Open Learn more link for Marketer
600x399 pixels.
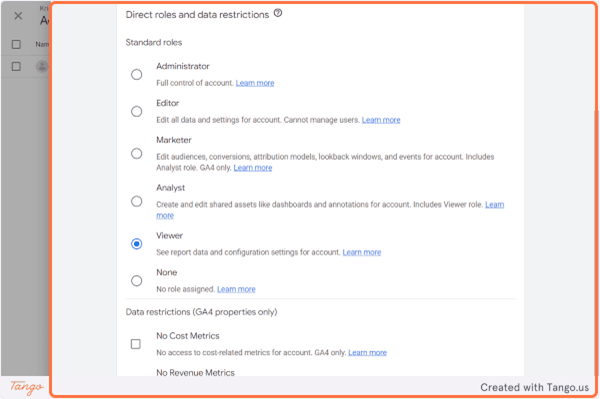(253, 168)
